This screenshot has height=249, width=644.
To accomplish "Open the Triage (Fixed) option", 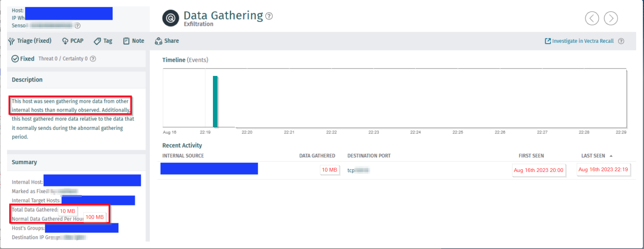I will click(30, 41).
